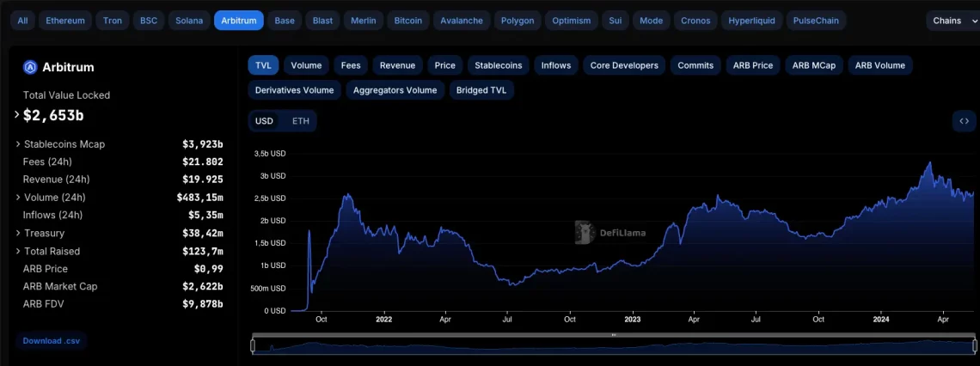The image size is (980, 366).
Task: Toggle the Bridged TVL metric
Action: point(481,90)
